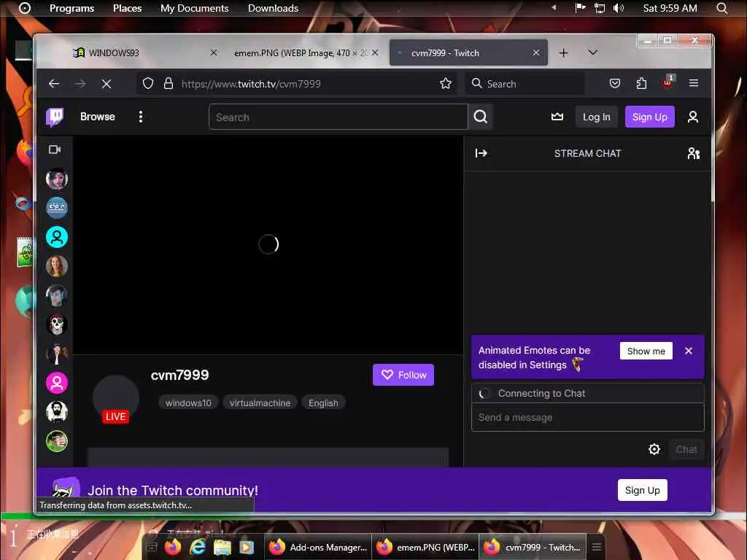Open the skull avatar channel in sidebar

coord(57,324)
